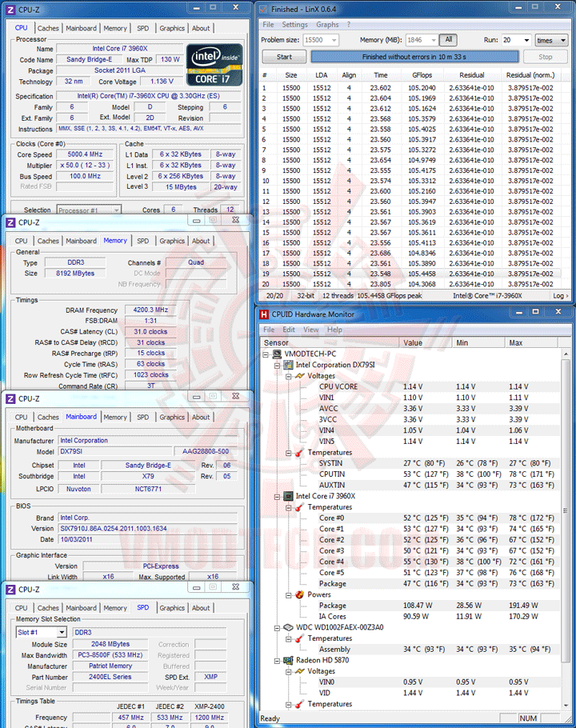Open the Processor #1 selection dropdown
Viewport: 576px width, 728px height.
point(116,210)
